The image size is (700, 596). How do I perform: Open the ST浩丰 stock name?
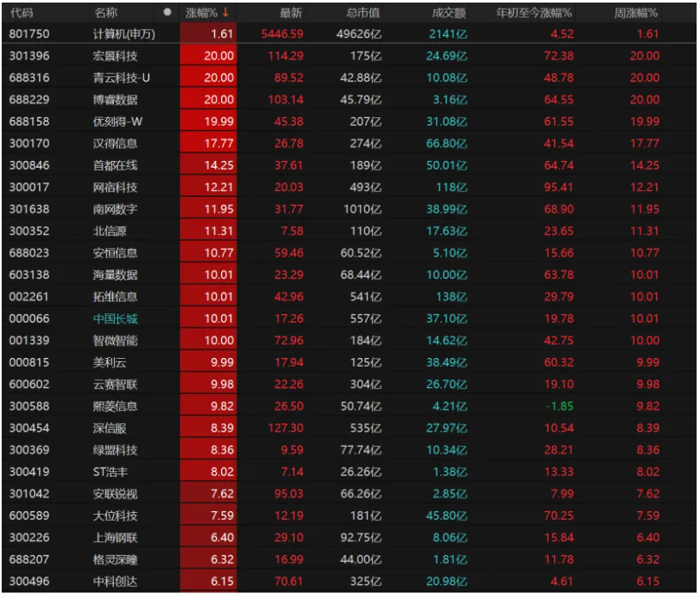coord(114,472)
